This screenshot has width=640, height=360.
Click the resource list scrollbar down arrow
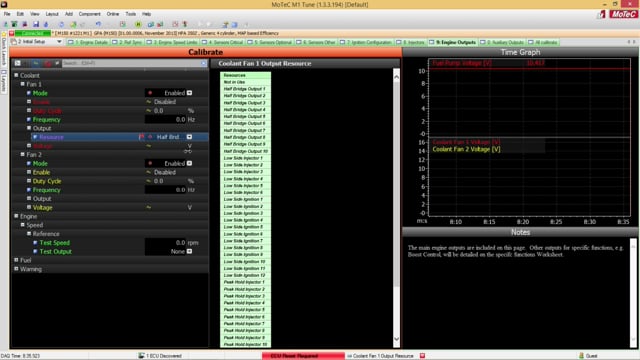(396, 339)
